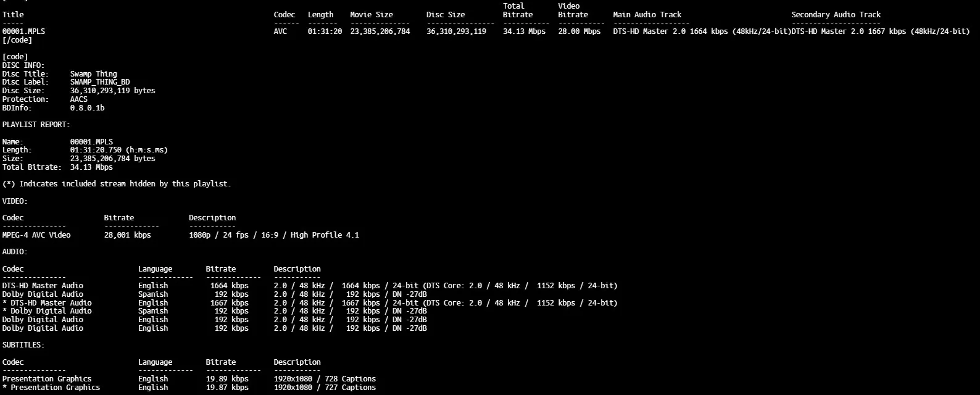Select the BDInfo version 0.8.0.1b
980x395 pixels.
point(87,108)
